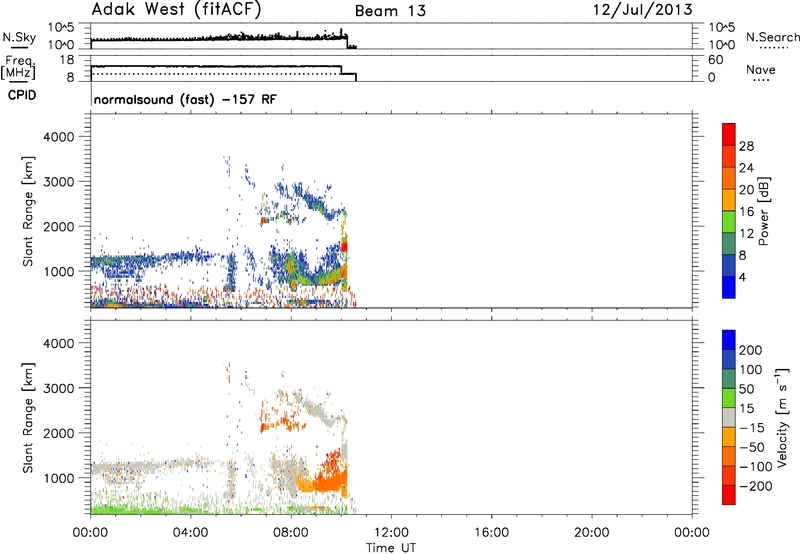The width and height of the screenshot is (800, 554).
Task: Click the 'Power [dB]' colorbar label
Action: click(x=763, y=211)
